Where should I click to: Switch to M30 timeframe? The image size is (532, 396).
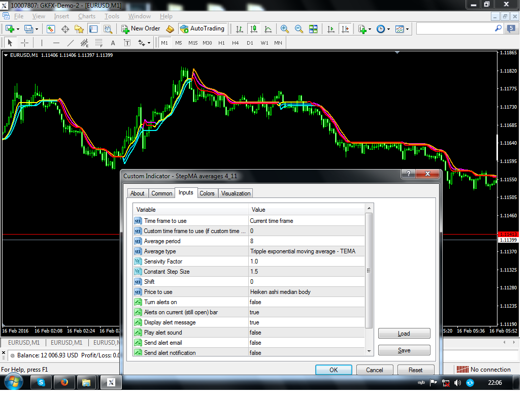click(x=207, y=43)
